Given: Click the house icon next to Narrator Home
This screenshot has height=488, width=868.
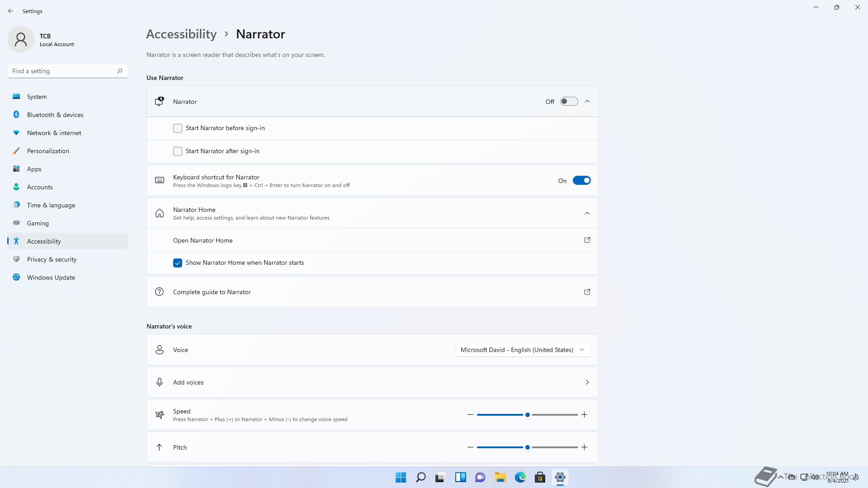Looking at the screenshot, I should click(160, 213).
